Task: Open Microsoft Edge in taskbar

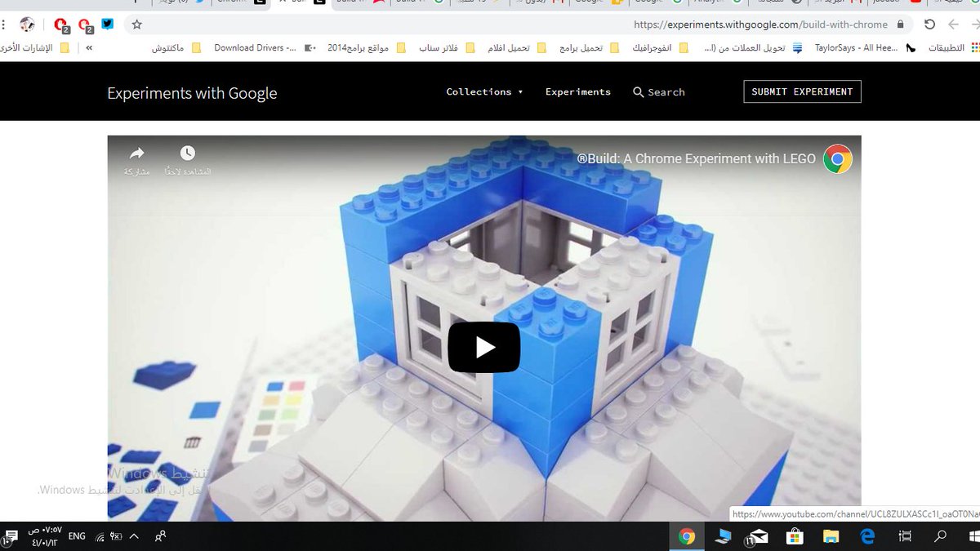Action: pos(867,536)
